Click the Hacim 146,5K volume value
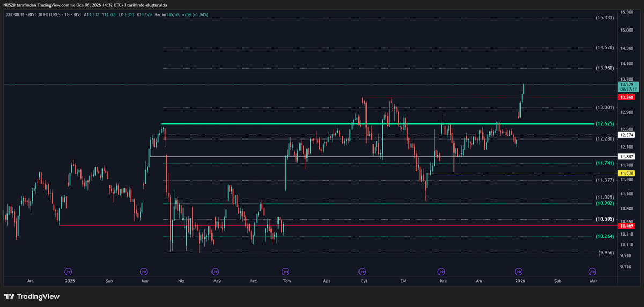Image resolution: width=644 pixels, height=307 pixels. [166, 14]
